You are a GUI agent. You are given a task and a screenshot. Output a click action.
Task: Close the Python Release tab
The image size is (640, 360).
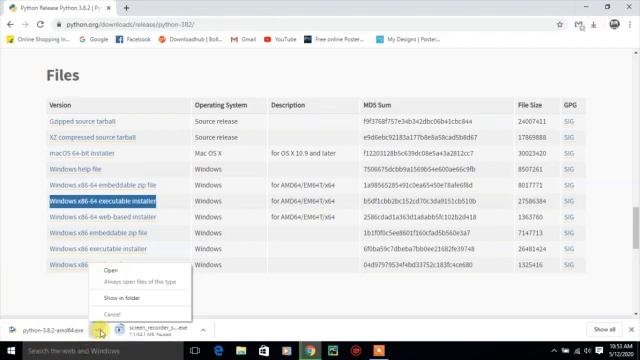pyautogui.click(x=109, y=8)
